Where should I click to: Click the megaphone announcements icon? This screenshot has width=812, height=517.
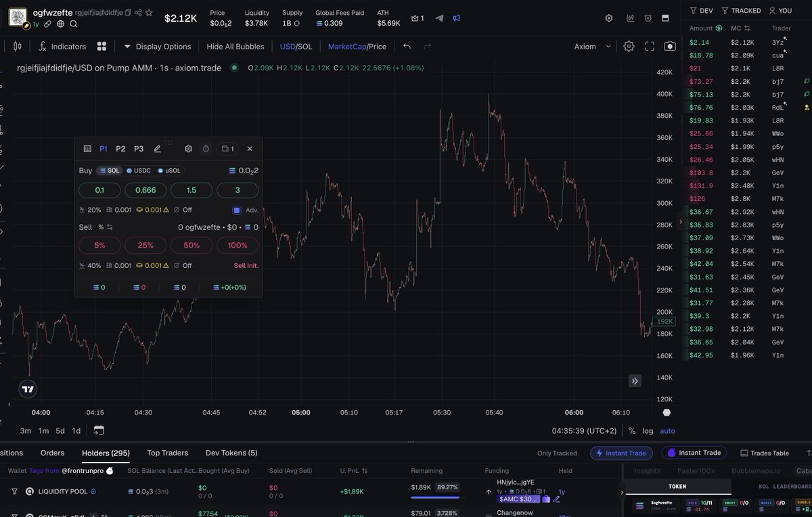point(456,18)
